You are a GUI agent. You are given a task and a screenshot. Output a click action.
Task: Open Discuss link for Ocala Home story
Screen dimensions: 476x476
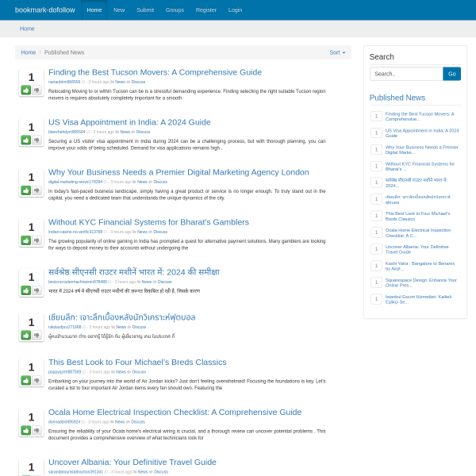[138, 422]
